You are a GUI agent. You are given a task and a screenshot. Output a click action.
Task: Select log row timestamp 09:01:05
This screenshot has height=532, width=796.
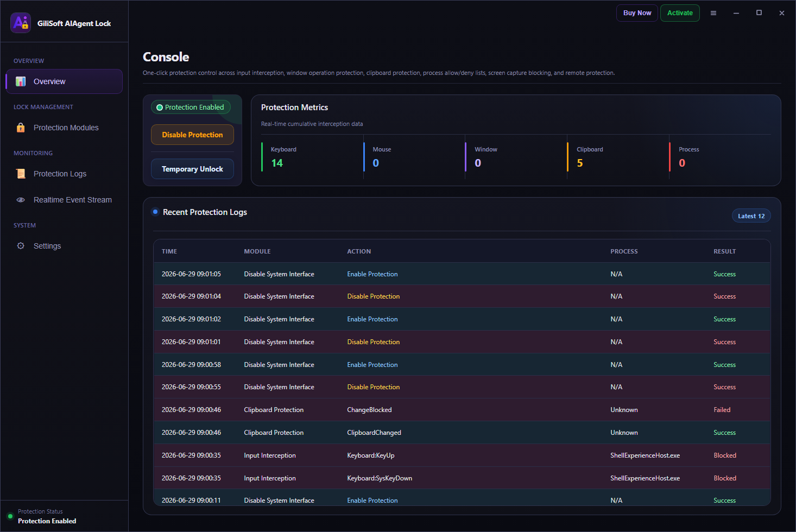[191, 274]
